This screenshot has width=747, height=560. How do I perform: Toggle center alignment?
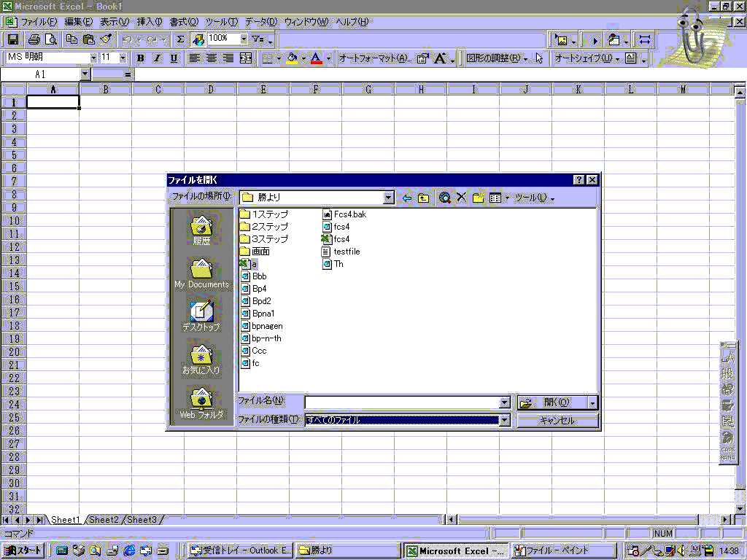coord(211,58)
